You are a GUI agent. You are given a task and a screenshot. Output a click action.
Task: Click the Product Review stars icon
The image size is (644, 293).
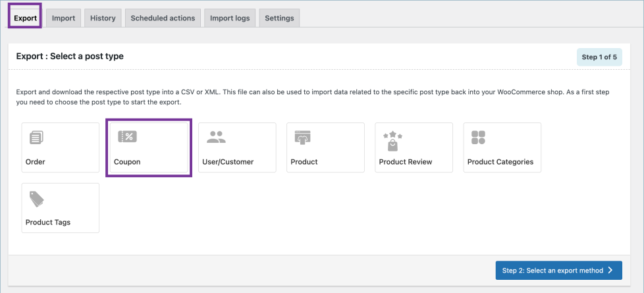393,139
